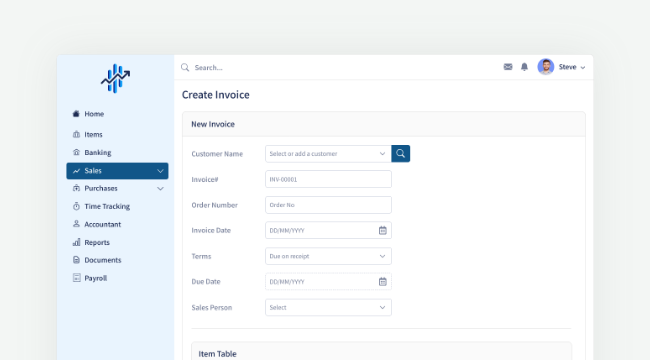The width and height of the screenshot is (650, 360).
Task: Open the notifications bell
Action: [524, 67]
